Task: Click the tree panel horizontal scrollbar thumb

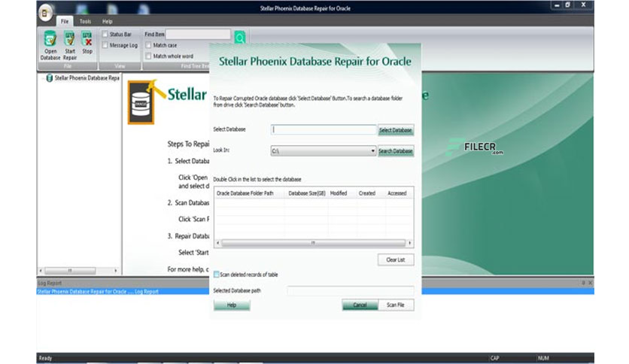Action: 70,271
